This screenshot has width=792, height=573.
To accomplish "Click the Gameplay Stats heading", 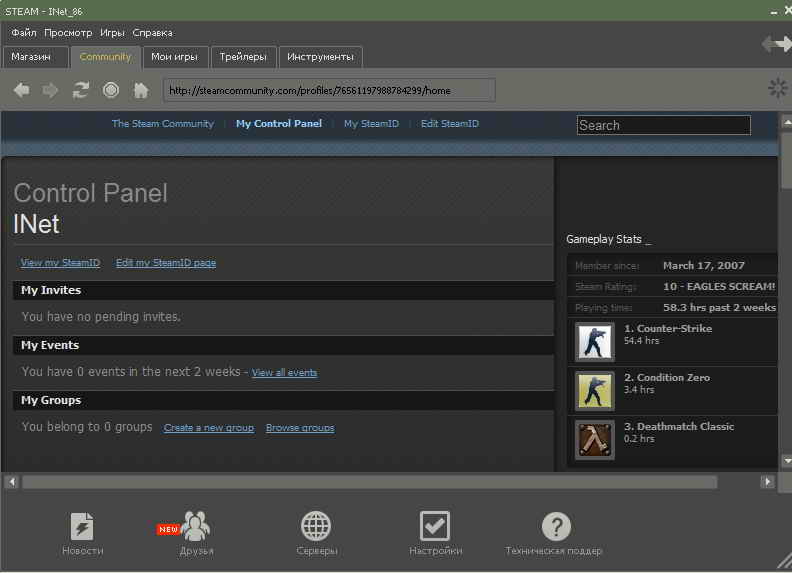I will click(604, 239).
